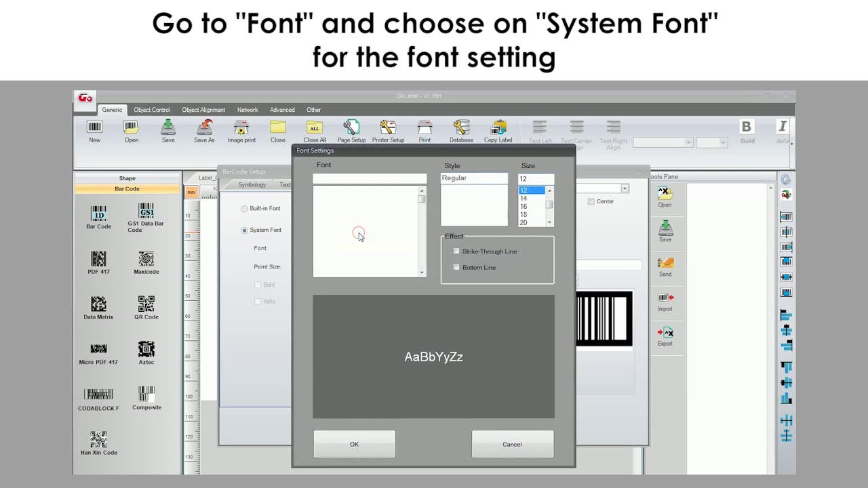Toggle the Center checkbox

591,201
